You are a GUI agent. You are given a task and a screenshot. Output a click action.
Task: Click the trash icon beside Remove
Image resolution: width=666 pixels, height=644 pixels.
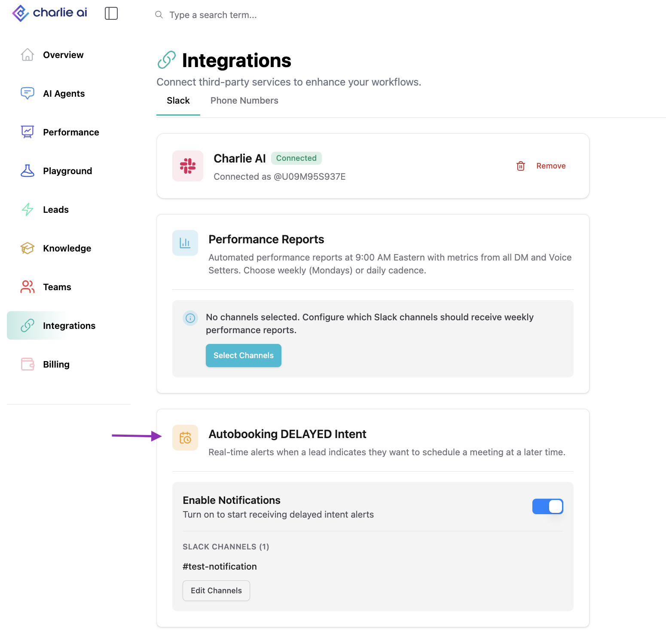[521, 166]
